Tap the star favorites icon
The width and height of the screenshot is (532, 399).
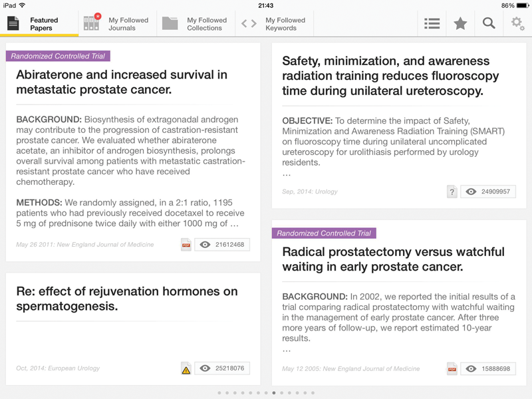pos(460,24)
